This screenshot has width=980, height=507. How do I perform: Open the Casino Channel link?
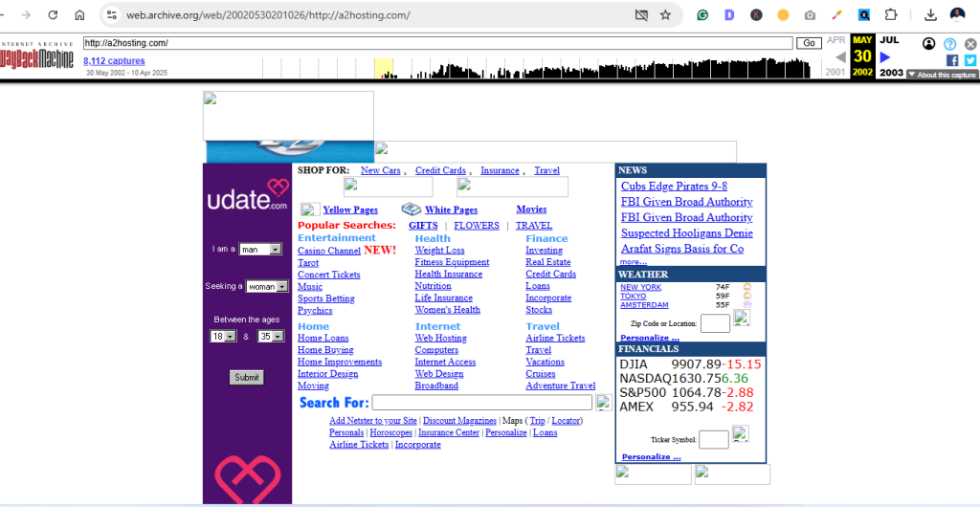(329, 251)
